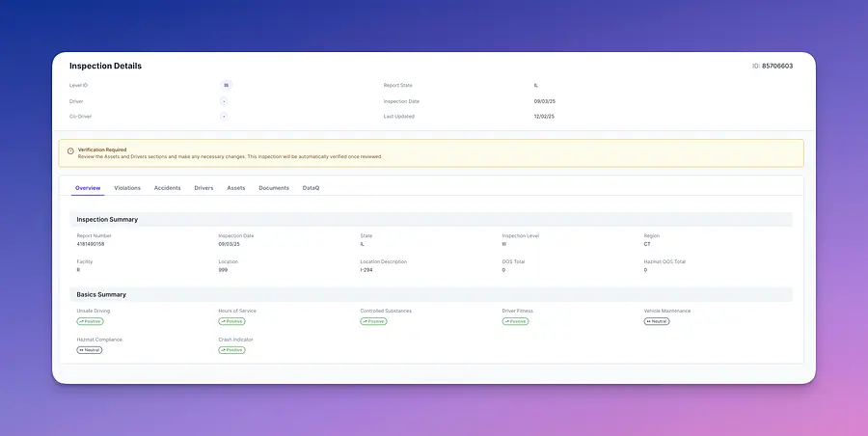
Task: Click the Hazmat Compliance Neutral badge
Action: tap(89, 350)
